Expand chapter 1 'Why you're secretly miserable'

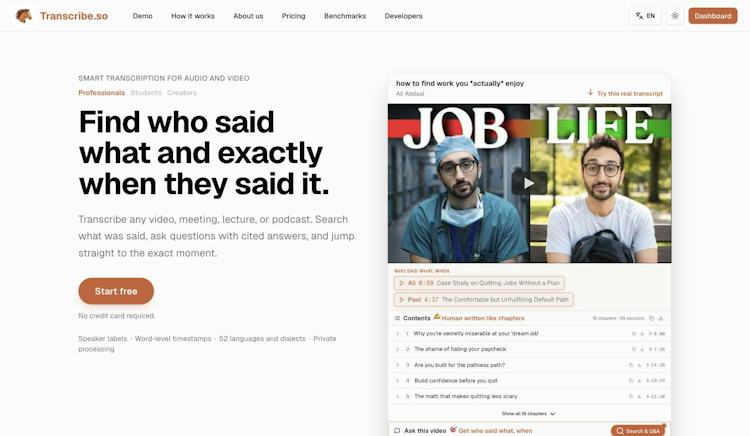397,334
